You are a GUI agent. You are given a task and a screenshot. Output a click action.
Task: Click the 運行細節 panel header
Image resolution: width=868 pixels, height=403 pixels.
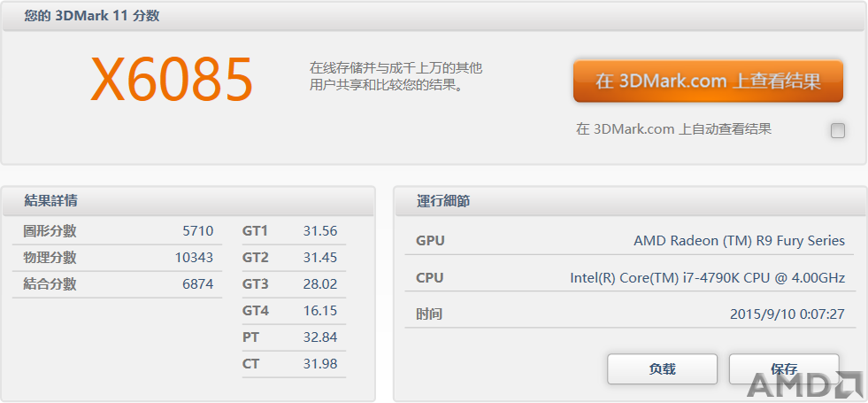[631, 201]
